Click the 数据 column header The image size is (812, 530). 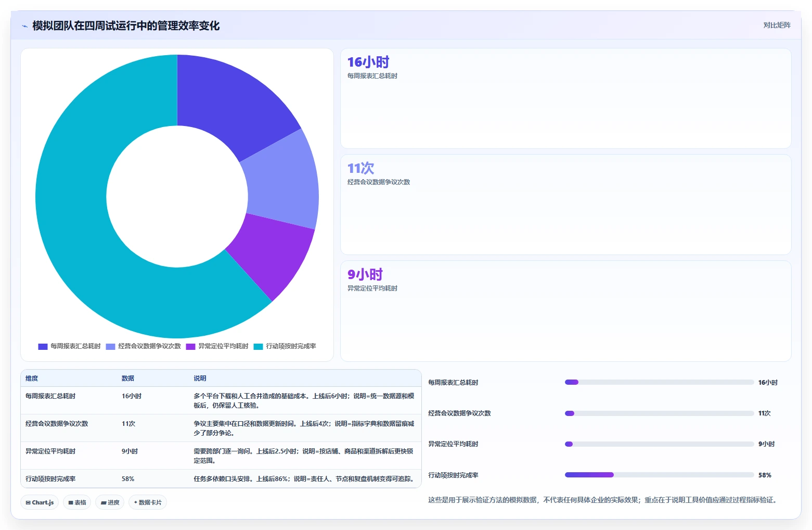click(128, 378)
